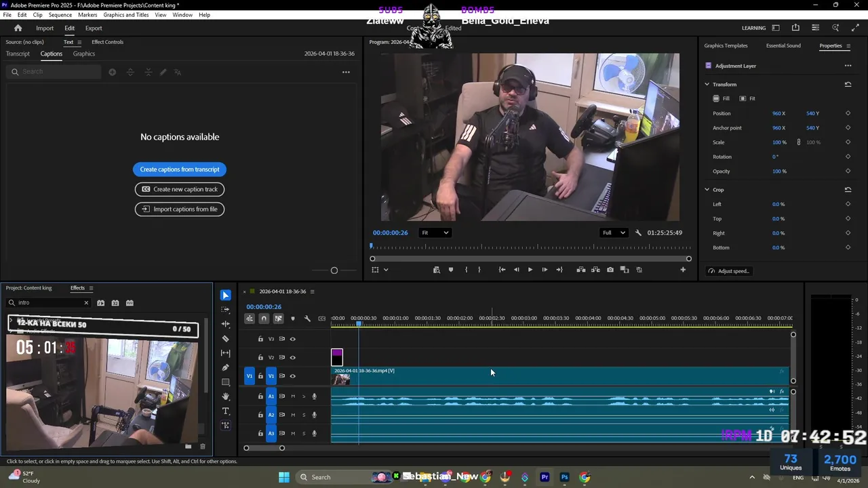The width and height of the screenshot is (868, 488).
Task: Open the Full playback resolution dropdown
Action: coord(613,232)
